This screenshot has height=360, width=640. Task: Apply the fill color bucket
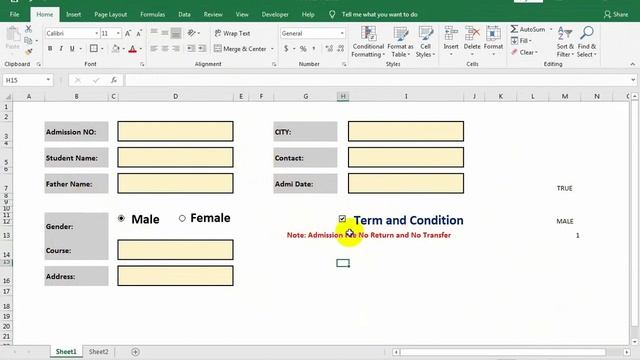pyautogui.click(x=116, y=49)
